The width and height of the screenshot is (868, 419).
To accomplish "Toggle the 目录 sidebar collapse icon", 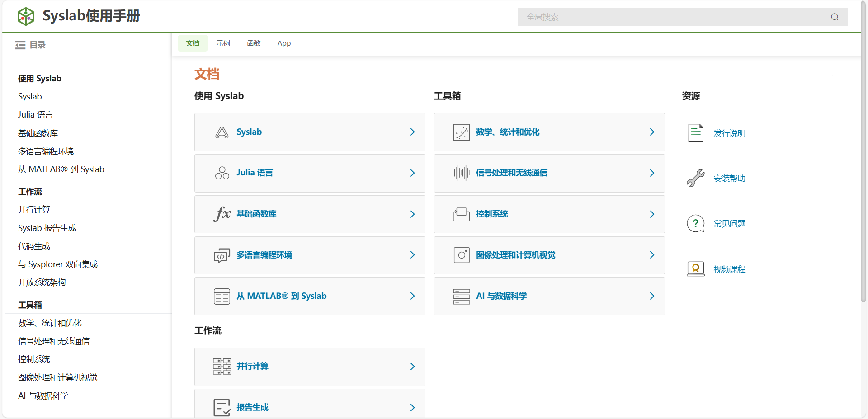I will tap(20, 45).
